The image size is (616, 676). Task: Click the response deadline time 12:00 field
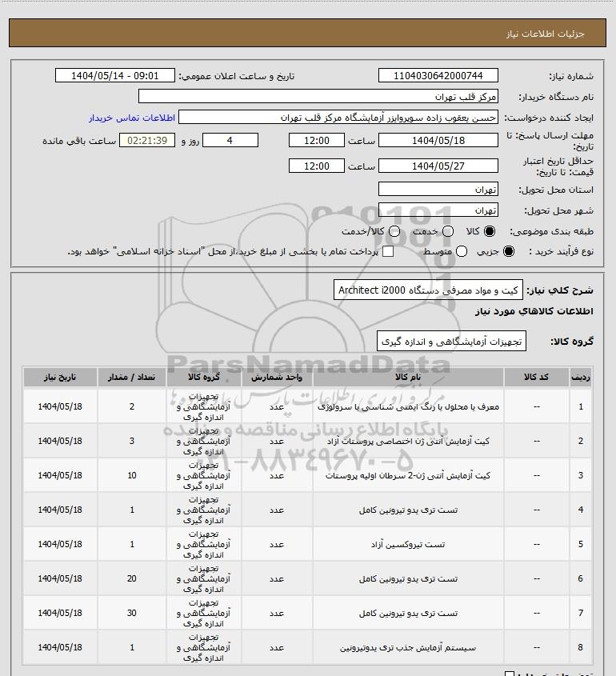pos(317,140)
